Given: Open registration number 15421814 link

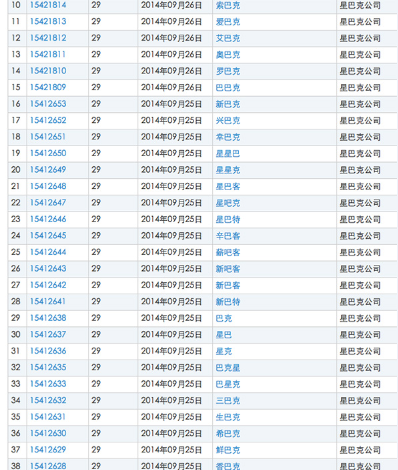Looking at the screenshot, I should pyautogui.click(x=48, y=5).
